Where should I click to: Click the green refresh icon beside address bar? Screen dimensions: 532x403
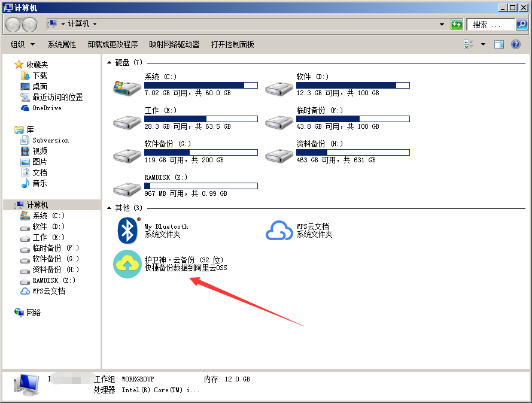[457, 24]
